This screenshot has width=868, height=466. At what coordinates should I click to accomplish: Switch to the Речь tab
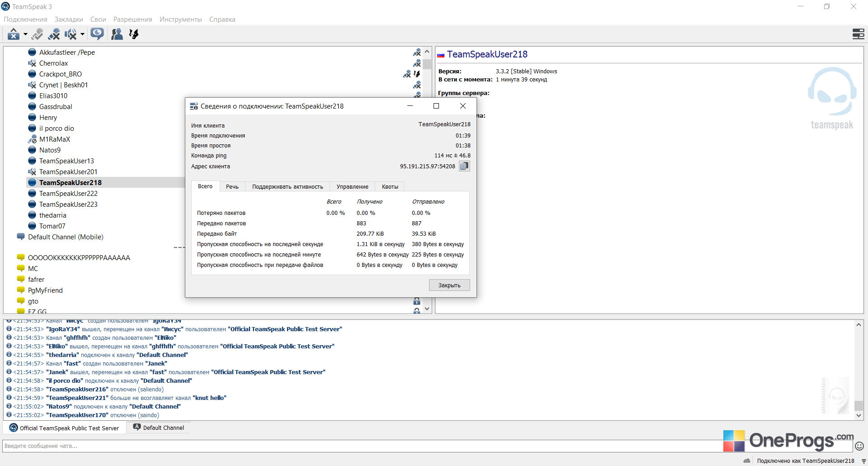click(x=232, y=187)
